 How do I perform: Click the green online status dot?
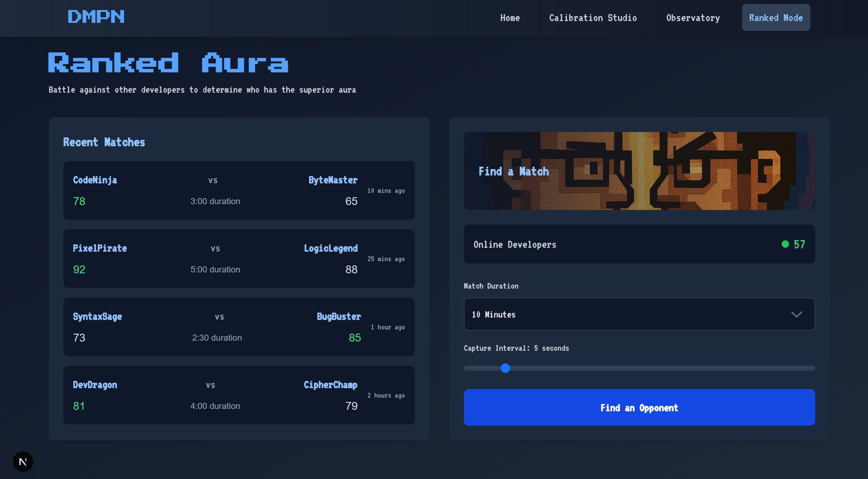(x=785, y=244)
